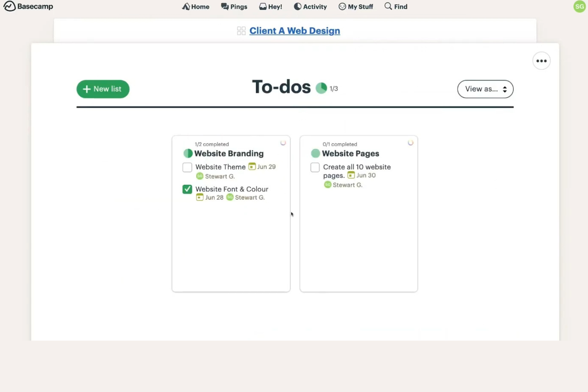Create a to-do list with New list button
Screen dimensions: 588x392
point(103,89)
